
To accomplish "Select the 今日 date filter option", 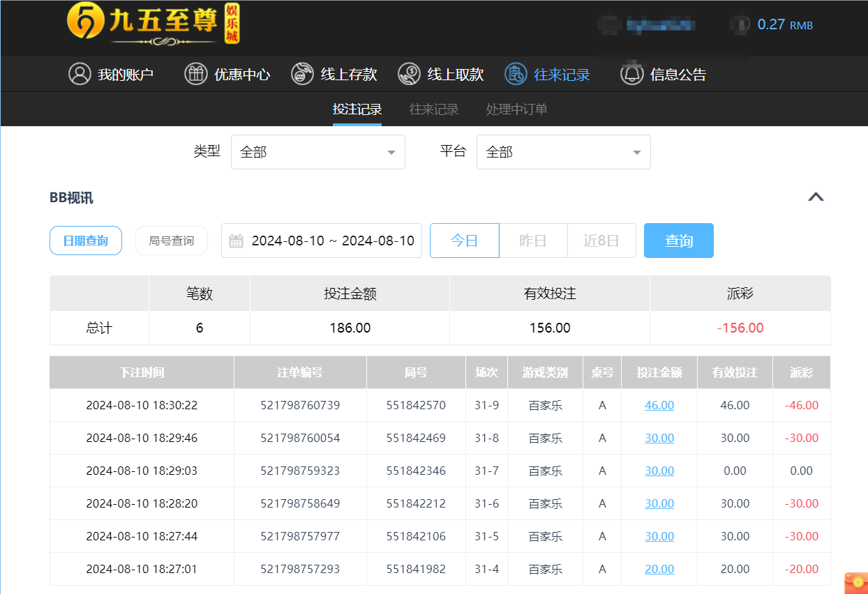I will coord(464,240).
